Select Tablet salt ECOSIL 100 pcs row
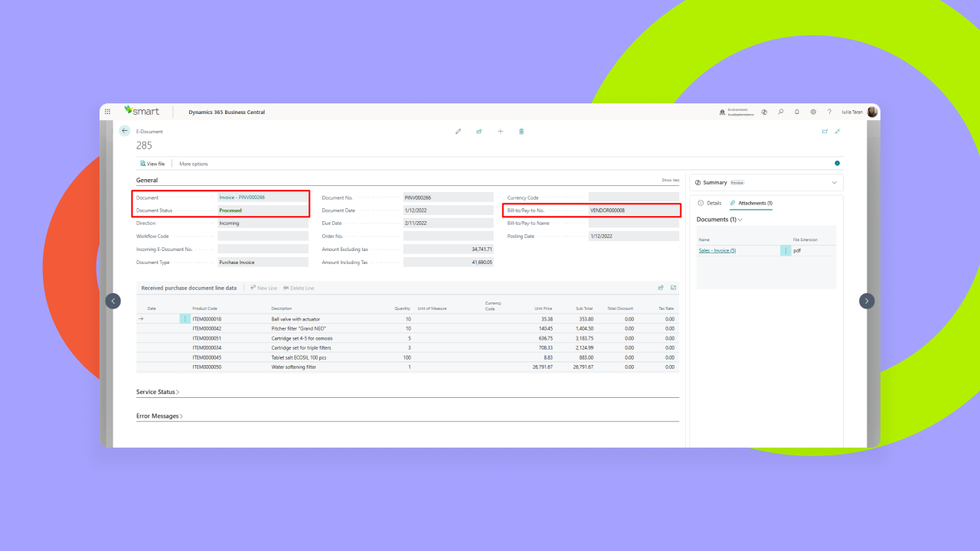This screenshot has height=551, width=980. point(407,357)
